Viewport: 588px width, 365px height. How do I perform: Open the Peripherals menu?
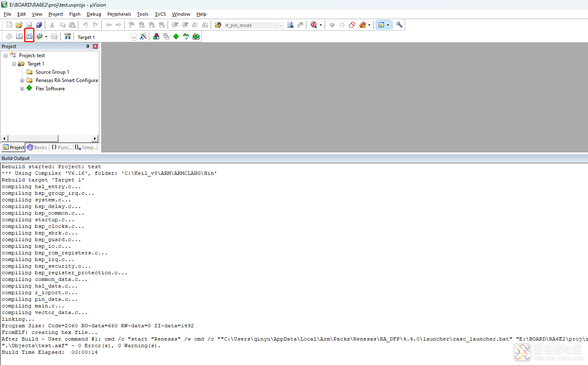(x=119, y=14)
